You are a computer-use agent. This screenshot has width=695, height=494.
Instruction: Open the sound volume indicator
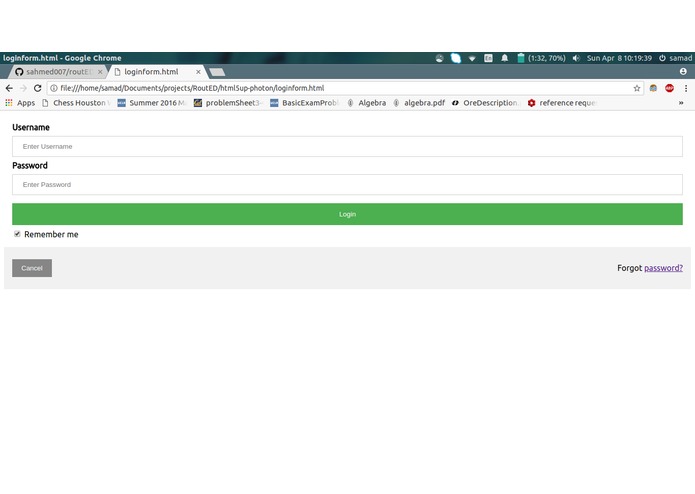[x=576, y=58]
